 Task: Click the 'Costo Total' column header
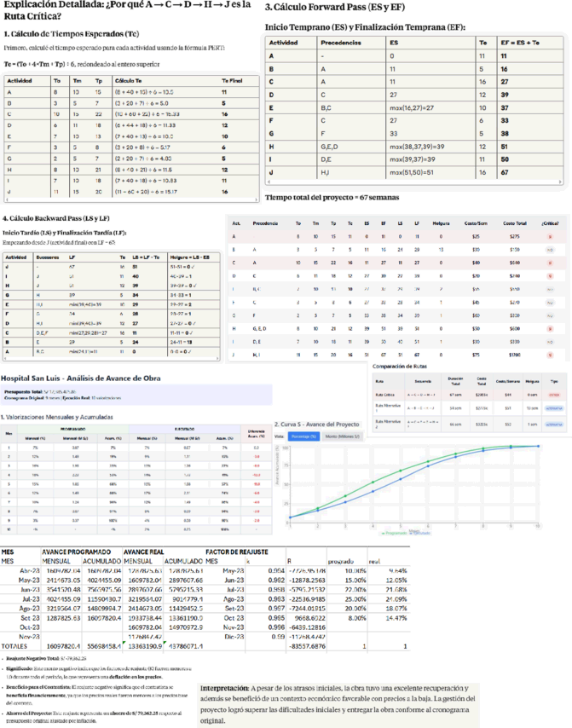click(515, 223)
